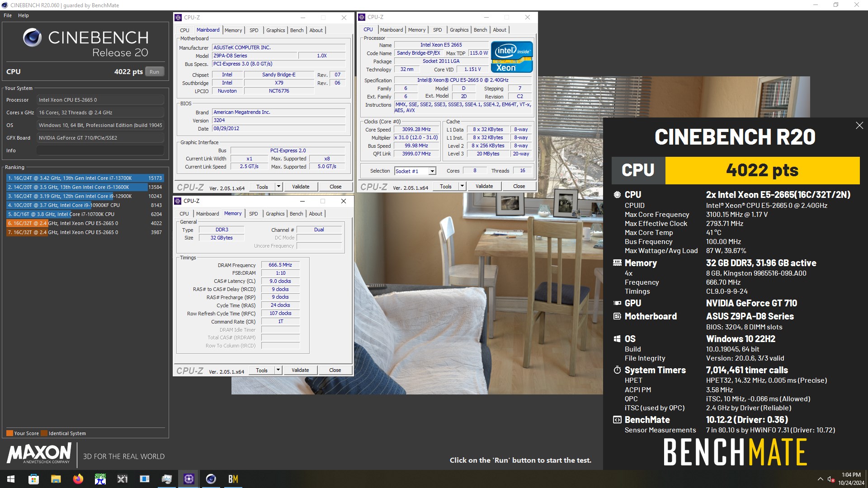Click the Info input field under Your System
The width and height of the screenshot is (868, 488).
click(x=100, y=150)
